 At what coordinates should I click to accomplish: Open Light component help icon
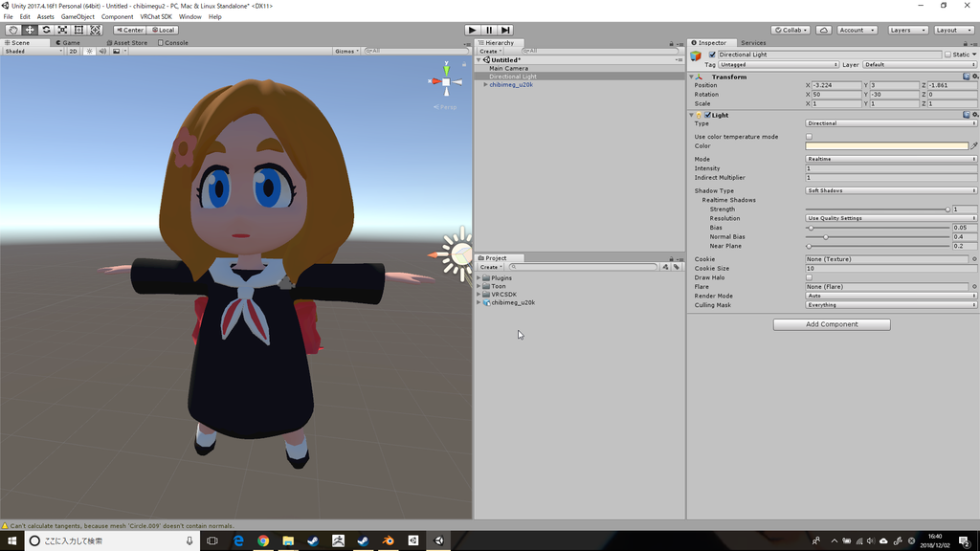click(967, 115)
